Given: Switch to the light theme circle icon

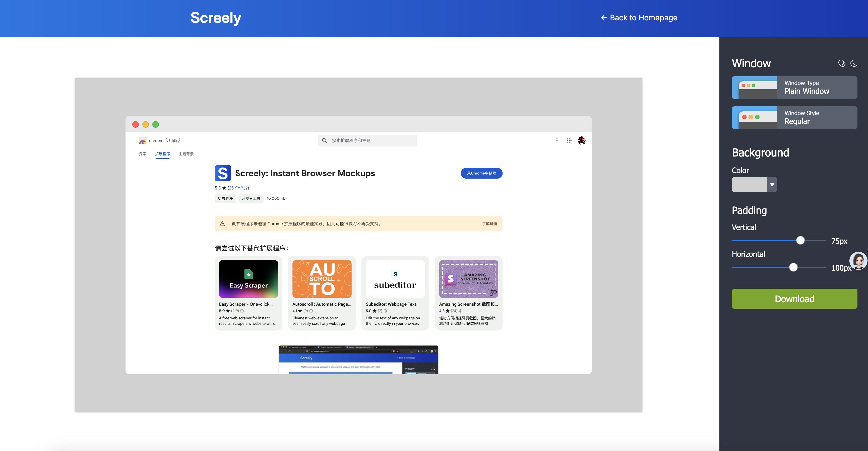Looking at the screenshot, I should [x=841, y=63].
